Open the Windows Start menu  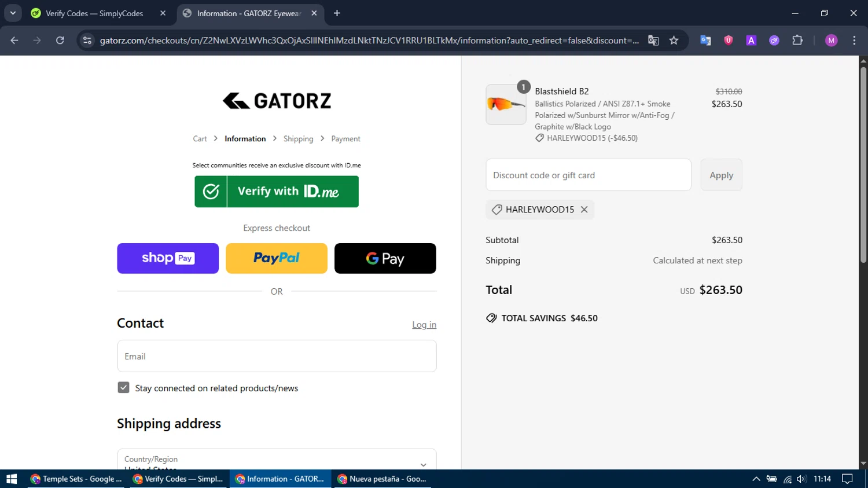[12, 479]
